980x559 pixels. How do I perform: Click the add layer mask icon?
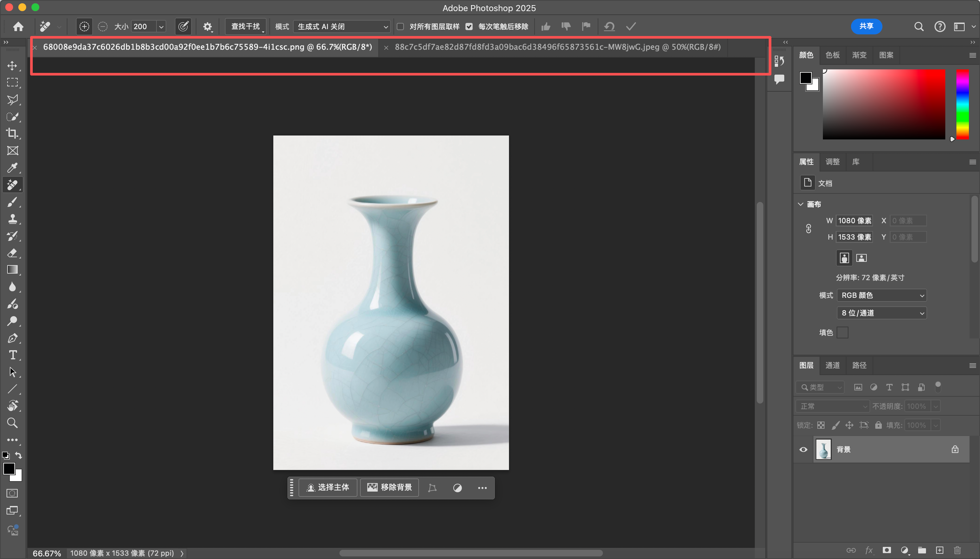886,550
